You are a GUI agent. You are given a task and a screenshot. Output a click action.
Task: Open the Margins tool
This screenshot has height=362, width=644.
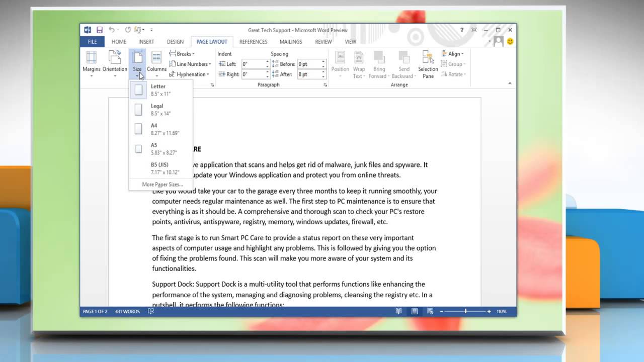pyautogui.click(x=92, y=64)
